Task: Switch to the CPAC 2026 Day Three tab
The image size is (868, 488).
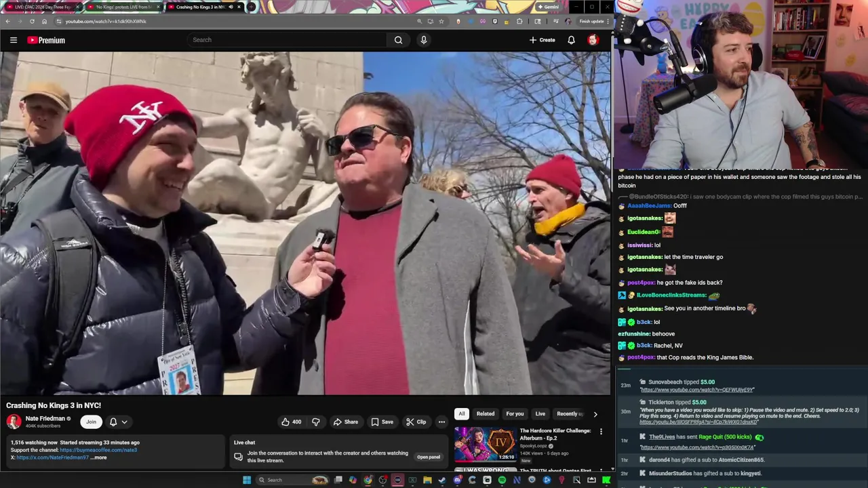Action: 42,7
